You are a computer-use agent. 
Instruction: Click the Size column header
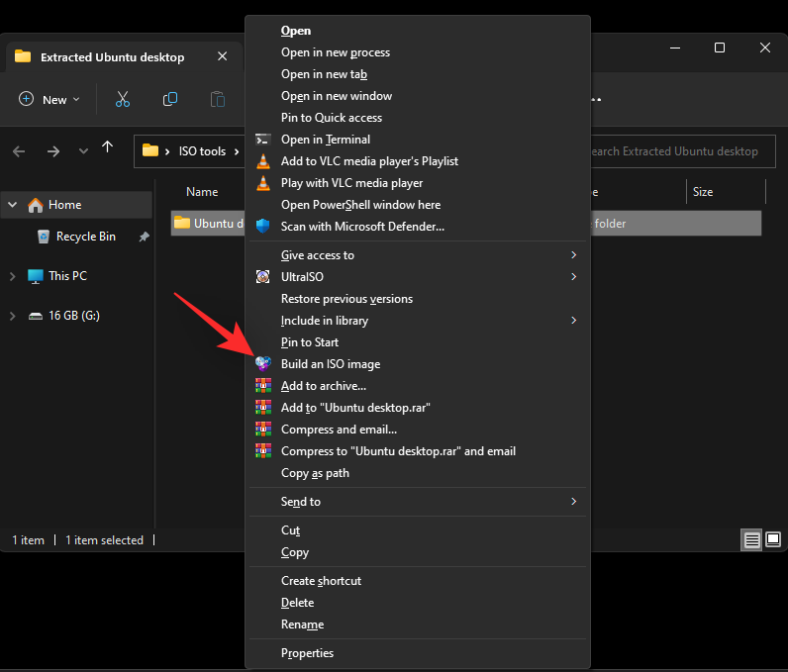pyautogui.click(x=703, y=192)
